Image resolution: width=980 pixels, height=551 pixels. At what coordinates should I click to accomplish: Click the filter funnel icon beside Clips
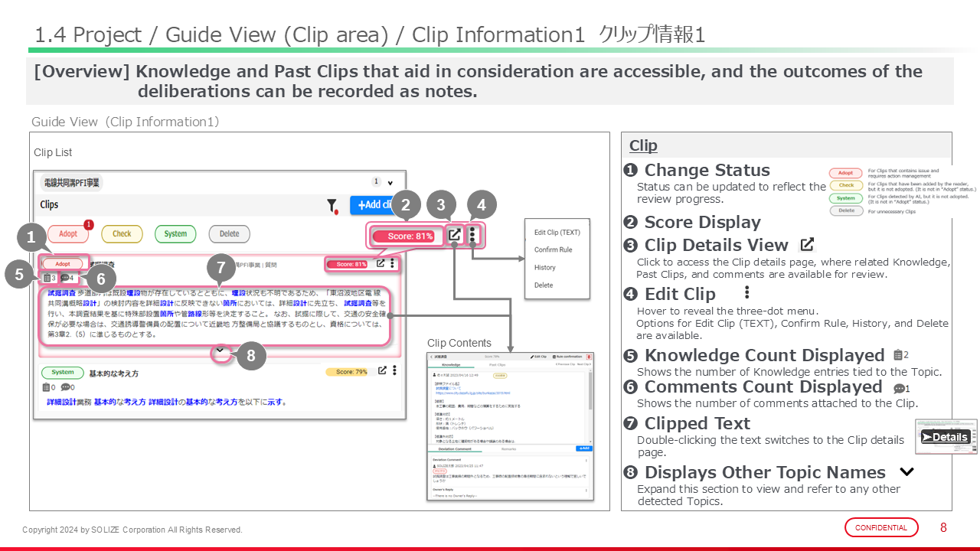click(x=332, y=205)
